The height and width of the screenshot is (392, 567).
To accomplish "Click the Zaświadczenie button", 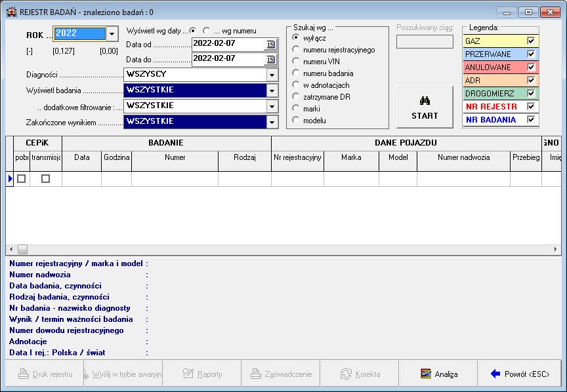I will [x=281, y=374].
